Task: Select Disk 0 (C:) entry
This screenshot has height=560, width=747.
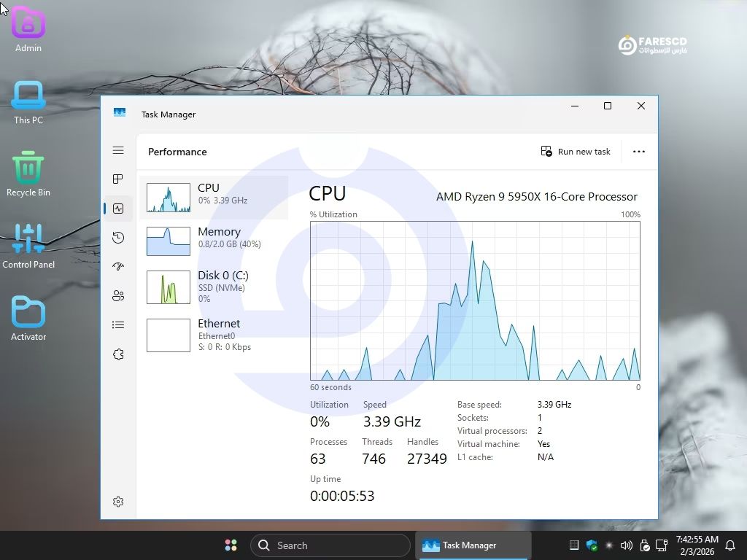Action: pos(214,287)
